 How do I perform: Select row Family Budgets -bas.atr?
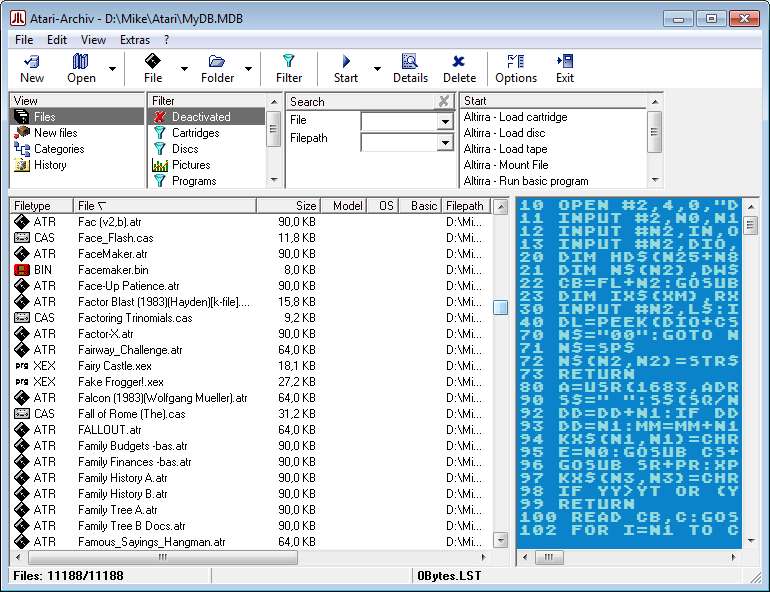[250, 446]
